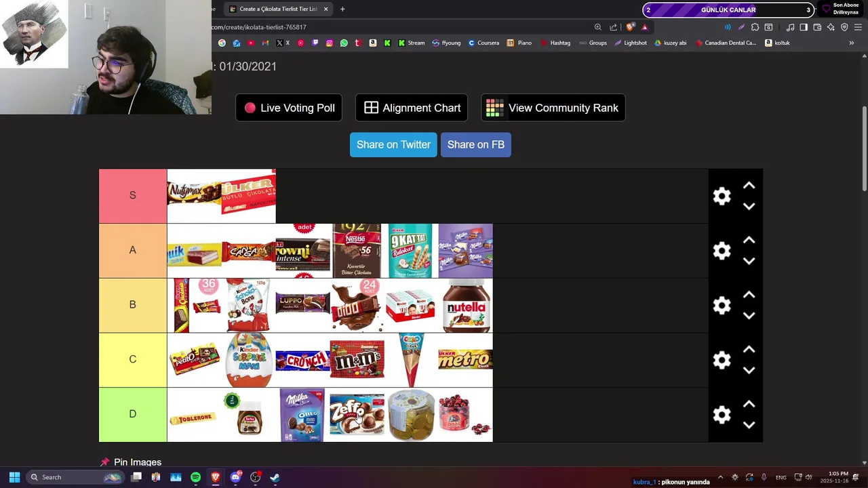Viewport: 868px width, 488px height.
Task: Select Toblerone image in D tier
Action: pos(195,415)
